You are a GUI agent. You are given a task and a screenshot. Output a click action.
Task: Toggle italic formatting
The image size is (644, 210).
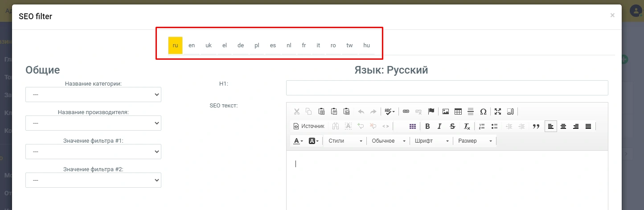point(440,126)
